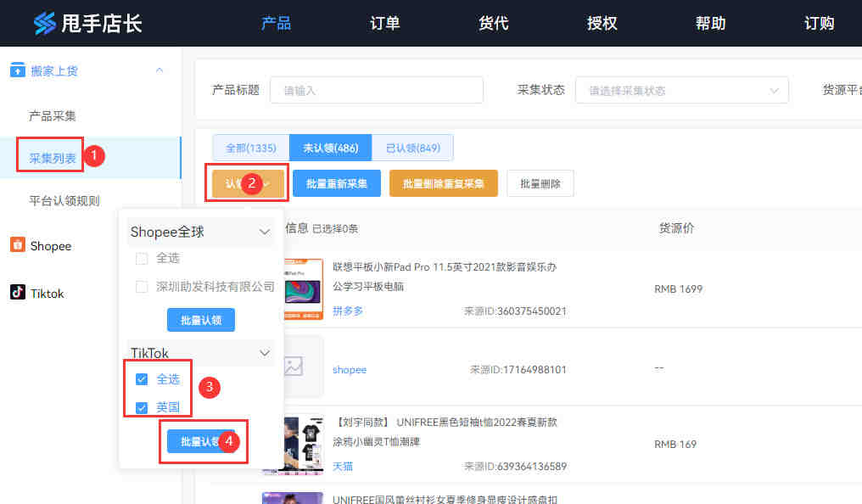Click the 天猫 source link
This screenshot has width=862, height=504.
(x=343, y=467)
